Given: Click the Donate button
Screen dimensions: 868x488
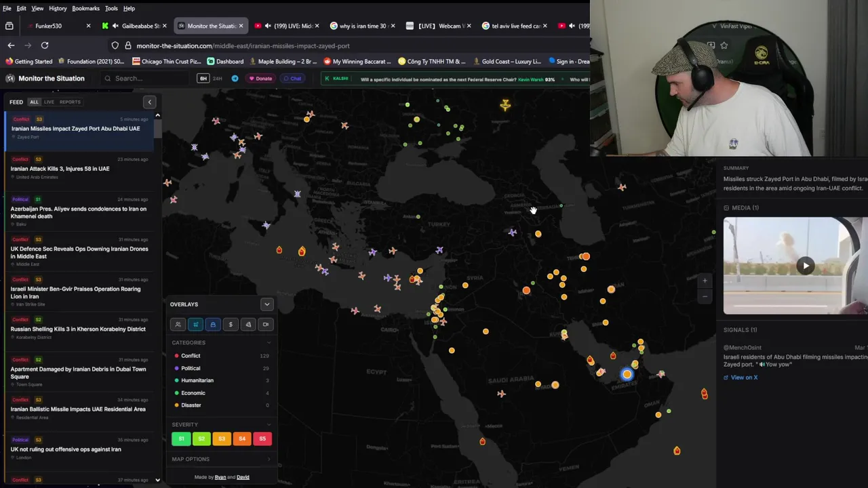Looking at the screenshot, I should (260, 79).
